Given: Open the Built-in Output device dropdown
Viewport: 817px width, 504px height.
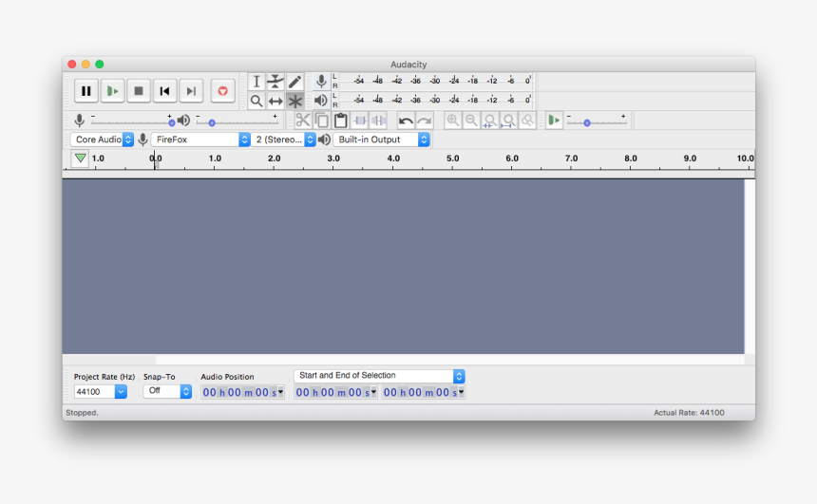Looking at the screenshot, I should coord(381,140).
